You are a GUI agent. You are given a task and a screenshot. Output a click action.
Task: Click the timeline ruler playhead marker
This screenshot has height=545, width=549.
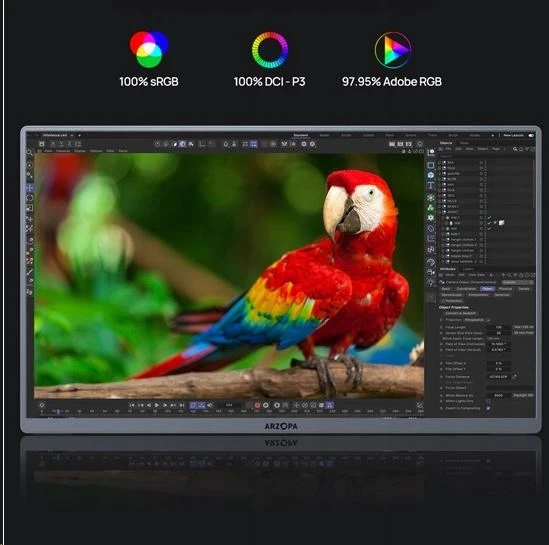[x=58, y=412]
